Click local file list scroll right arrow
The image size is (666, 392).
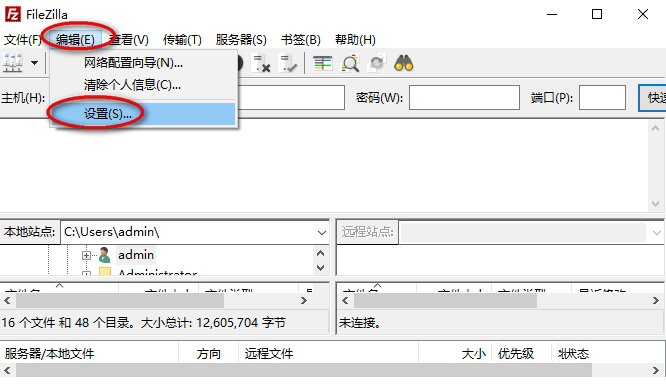(x=304, y=301)
